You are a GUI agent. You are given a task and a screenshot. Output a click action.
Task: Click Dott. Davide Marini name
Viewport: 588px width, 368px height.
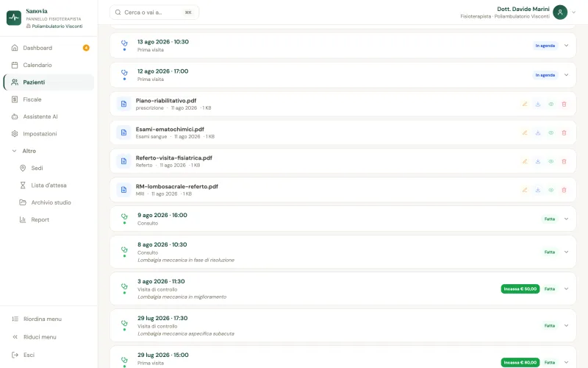click(523, 9)
